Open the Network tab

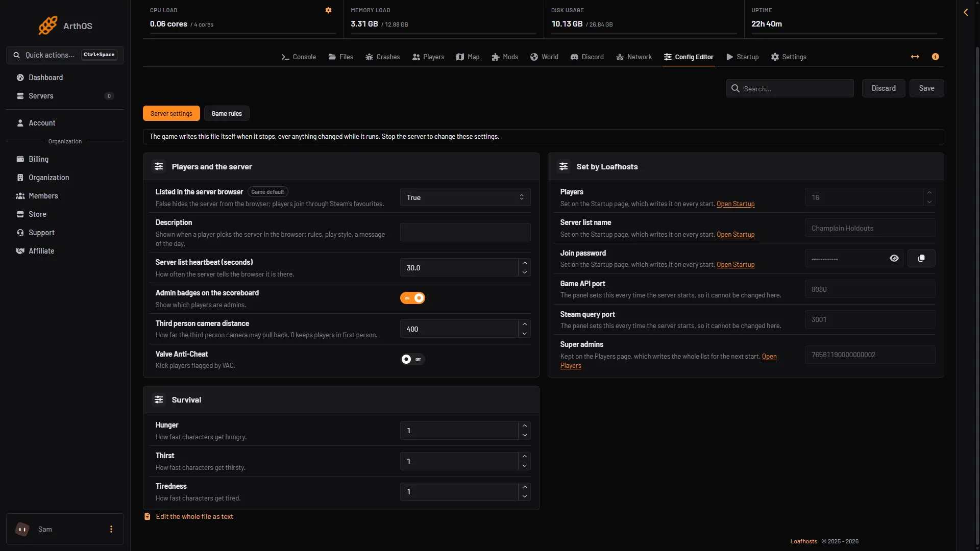[633, 57]
